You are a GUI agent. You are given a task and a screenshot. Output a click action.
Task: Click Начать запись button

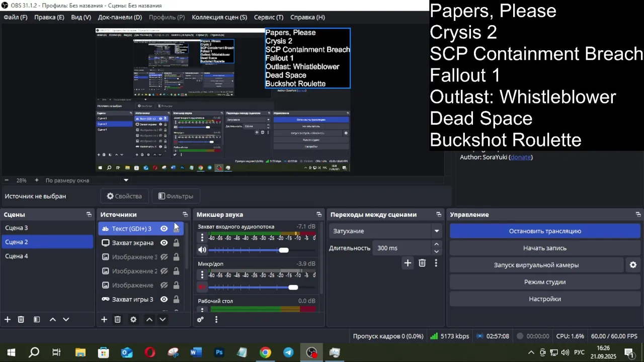(x=545, y=248)
